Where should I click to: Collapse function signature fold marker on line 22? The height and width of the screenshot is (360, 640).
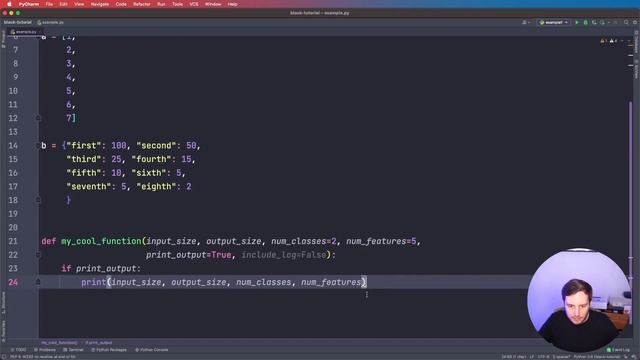pyautogui.click(x=38, y=255)
